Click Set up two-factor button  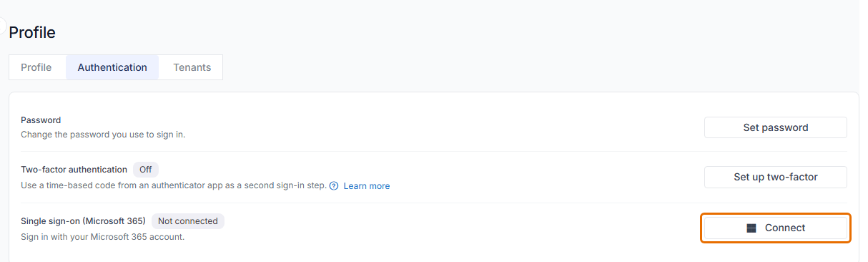pos(776,177)
